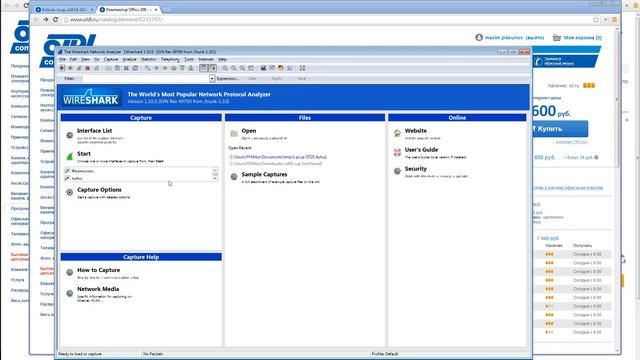Bookmark the page with the browser star icon

[596, 20]
